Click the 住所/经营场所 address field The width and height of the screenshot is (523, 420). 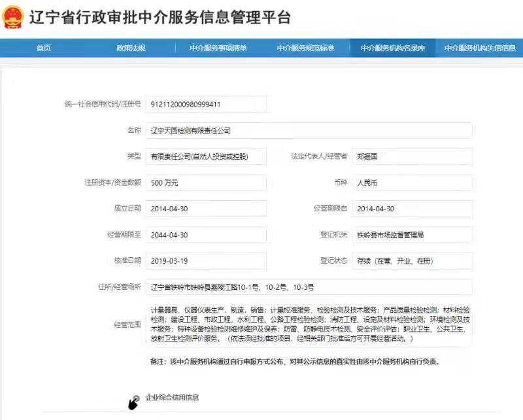point(309,287)
